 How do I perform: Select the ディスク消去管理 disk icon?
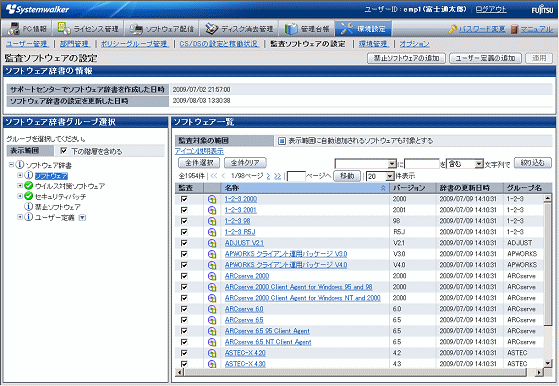[x=212, y=29]
